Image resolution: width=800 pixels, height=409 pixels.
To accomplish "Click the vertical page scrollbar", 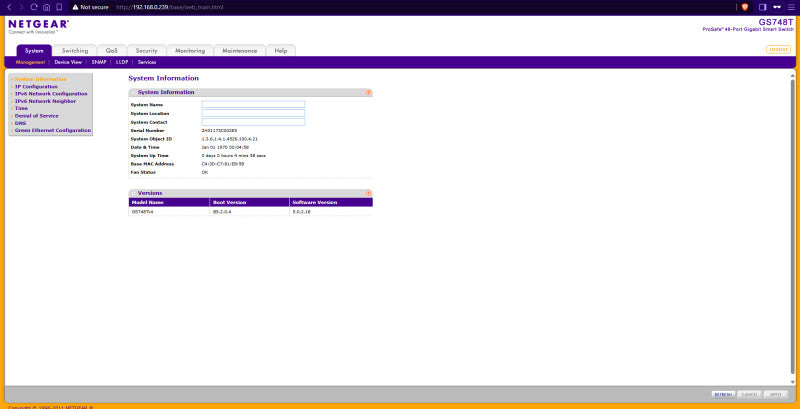I will click(792, 227).
